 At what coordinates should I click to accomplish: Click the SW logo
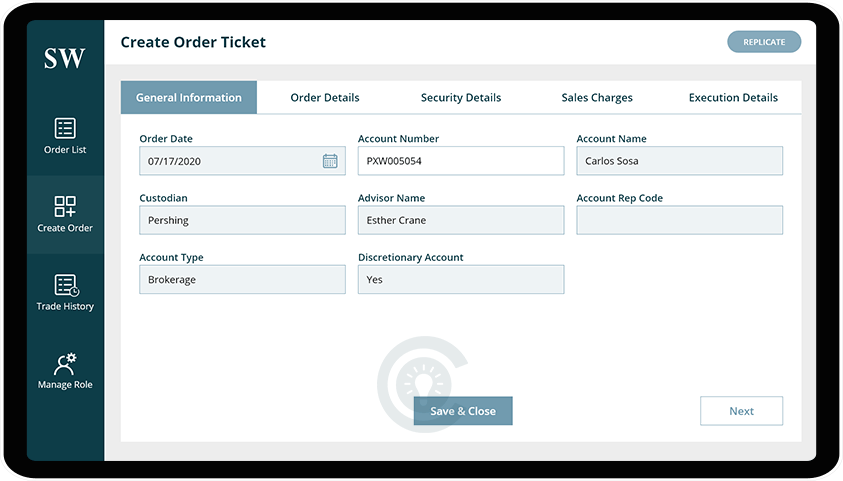pyautogui.click(x=65, y=58)
